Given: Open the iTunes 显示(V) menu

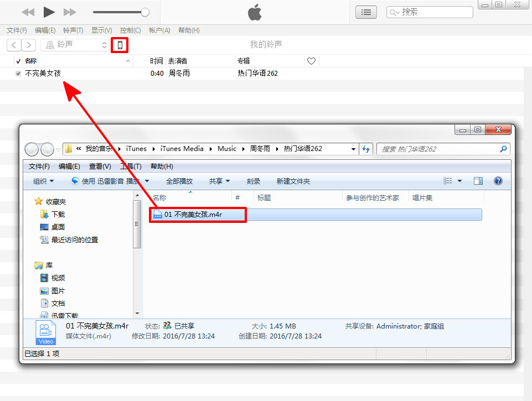Looking at the screenshot, I should [x=101, y=30].
